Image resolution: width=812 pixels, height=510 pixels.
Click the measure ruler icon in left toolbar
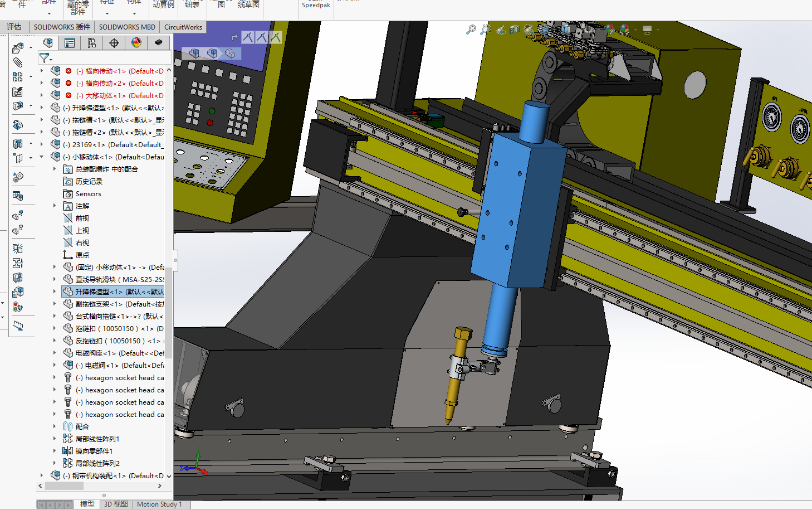click(18, 326)
